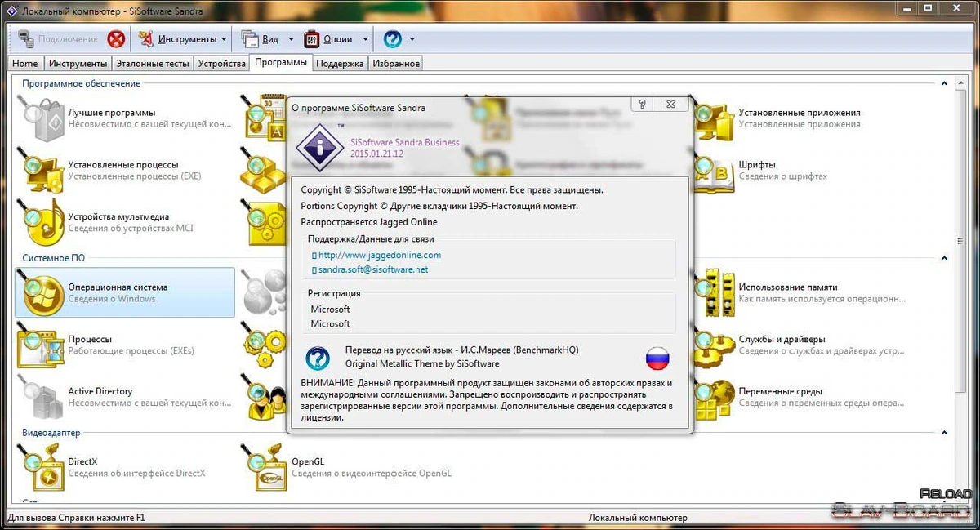Click the sandra.soft@sisoftware.net email link
This screenshot has width=980, height=530.
coord(373,269)
